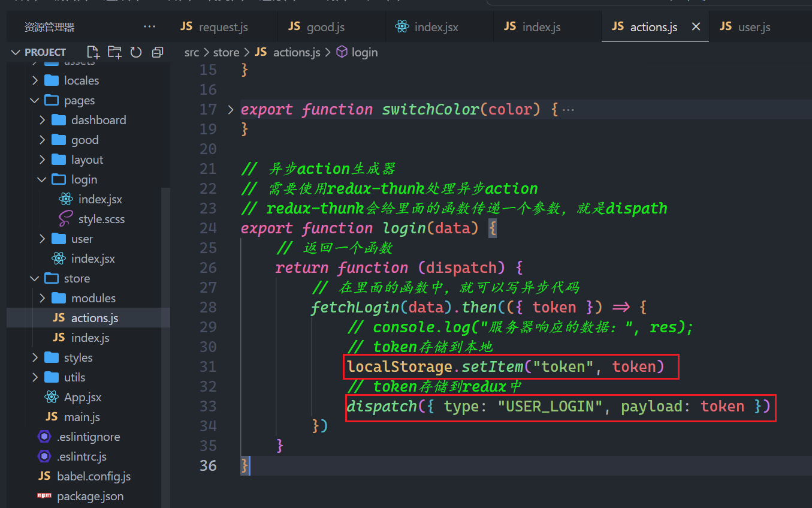Collapse the PROJECT section chevron

click(x=16, y=52)
